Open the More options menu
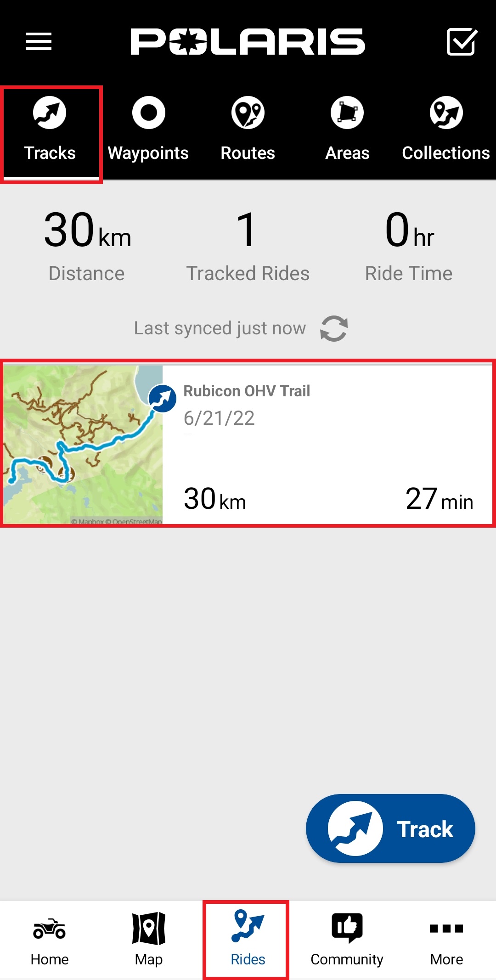 point(446,940)
